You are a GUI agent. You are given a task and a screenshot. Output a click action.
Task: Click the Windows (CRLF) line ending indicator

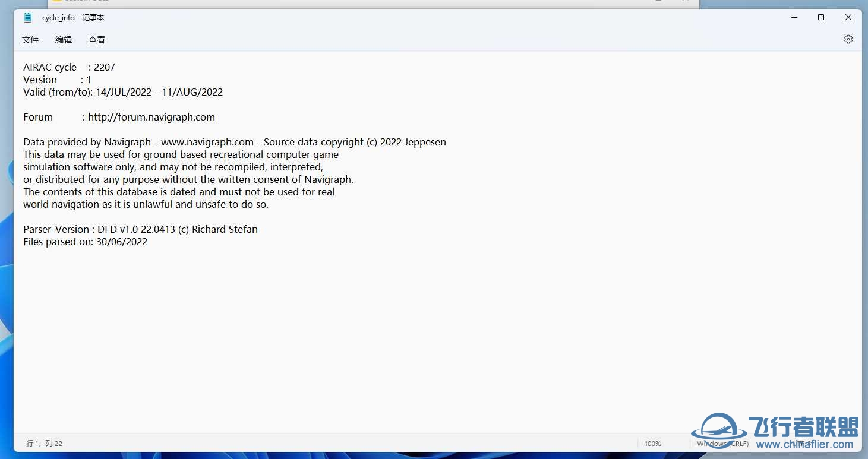(722, 444)
